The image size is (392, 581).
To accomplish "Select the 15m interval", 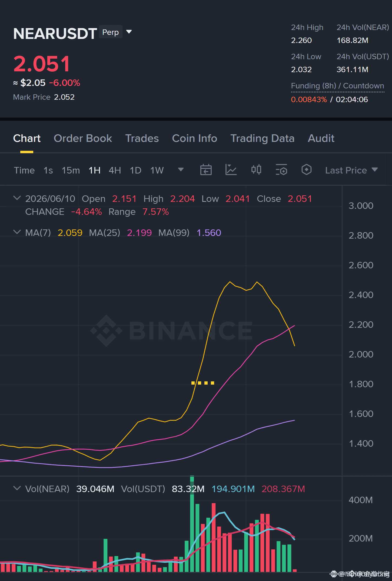I will click(x=71, y=170).
